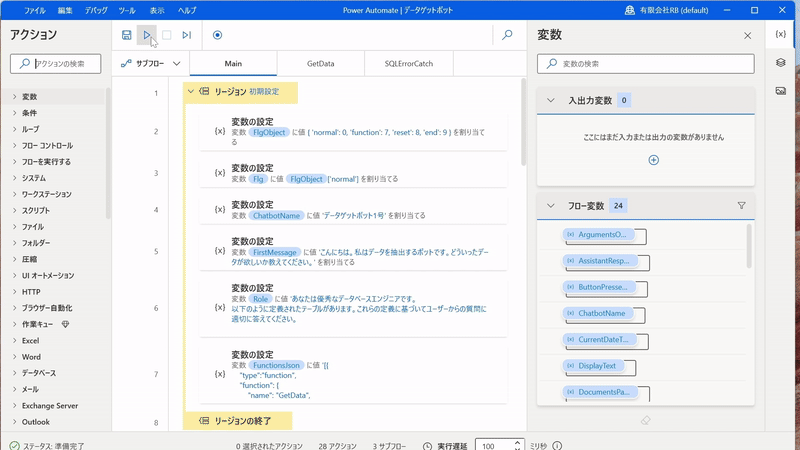The width and height of the screenshot is (800, 450).
Task: Close the 変数 panel
Action: [x=747, y=35]
